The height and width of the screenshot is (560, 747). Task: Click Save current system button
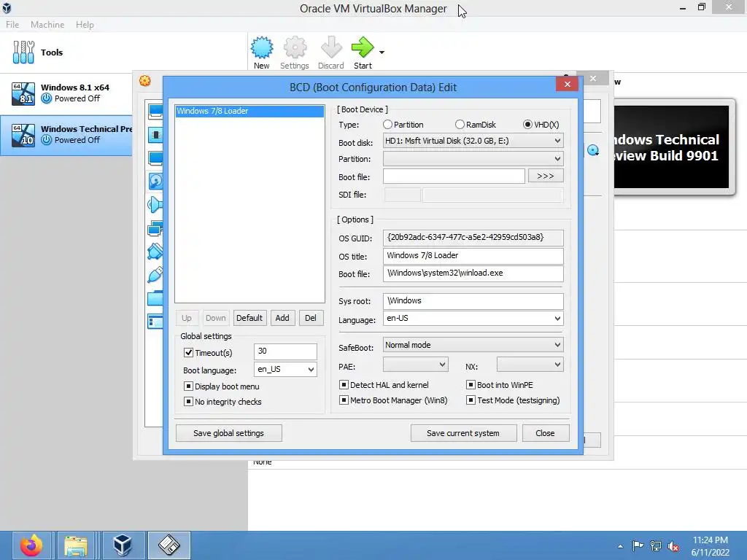tap(463, 433)
